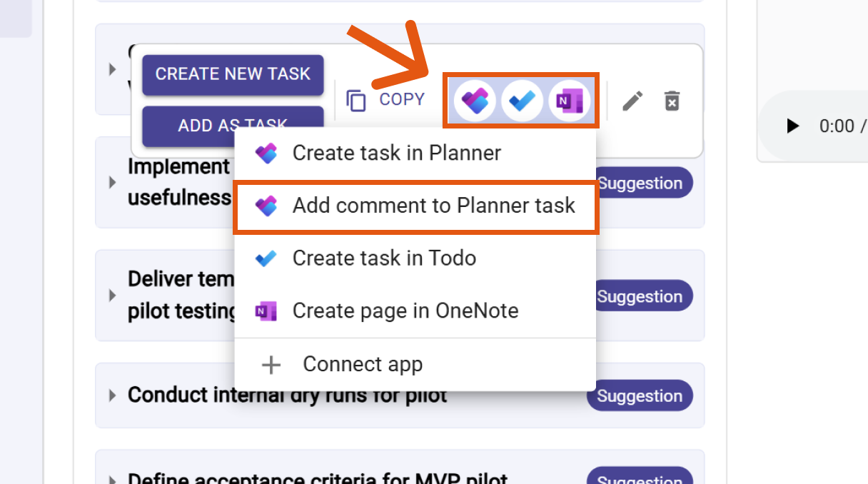Select Create task in Todo

384,258
